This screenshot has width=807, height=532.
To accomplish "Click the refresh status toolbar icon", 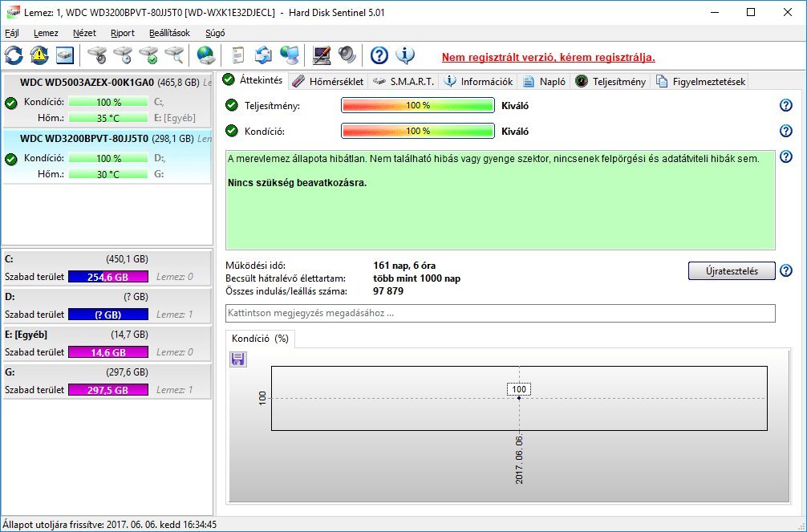I will coord(14,55).
